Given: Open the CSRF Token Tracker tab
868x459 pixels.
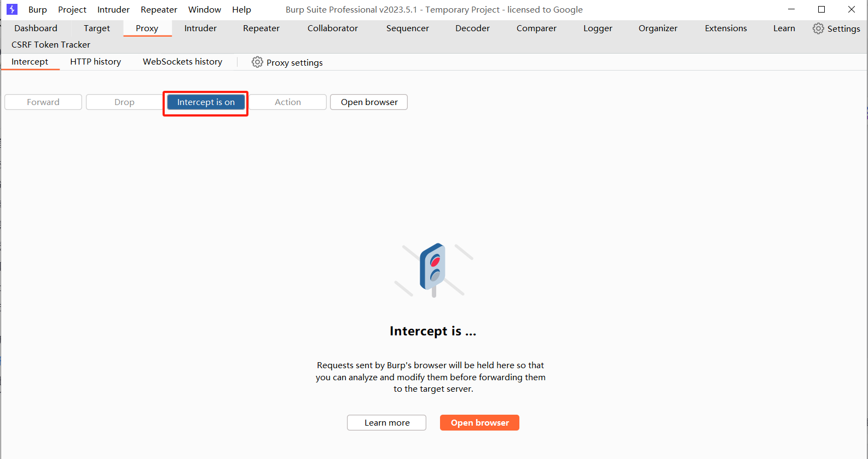Looking at the screenshot, I should (51, 45).
